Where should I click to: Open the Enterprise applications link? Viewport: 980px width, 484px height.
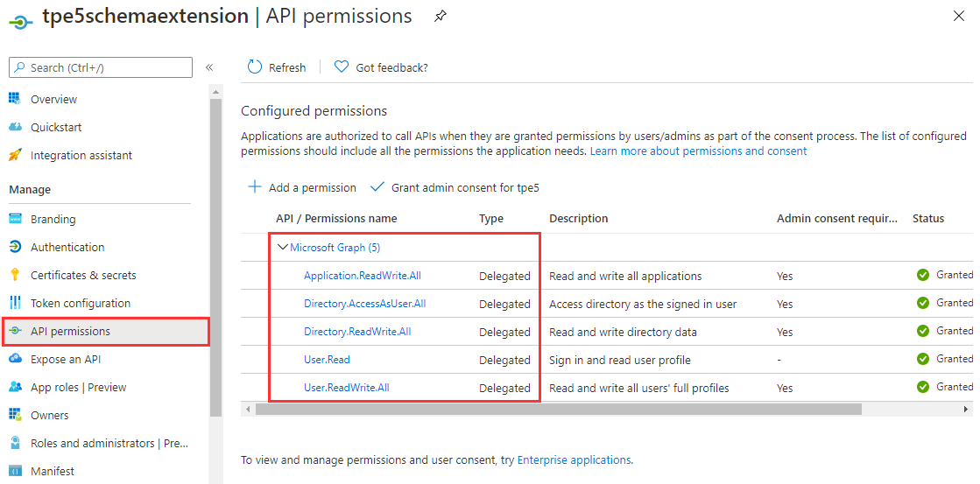574,459
